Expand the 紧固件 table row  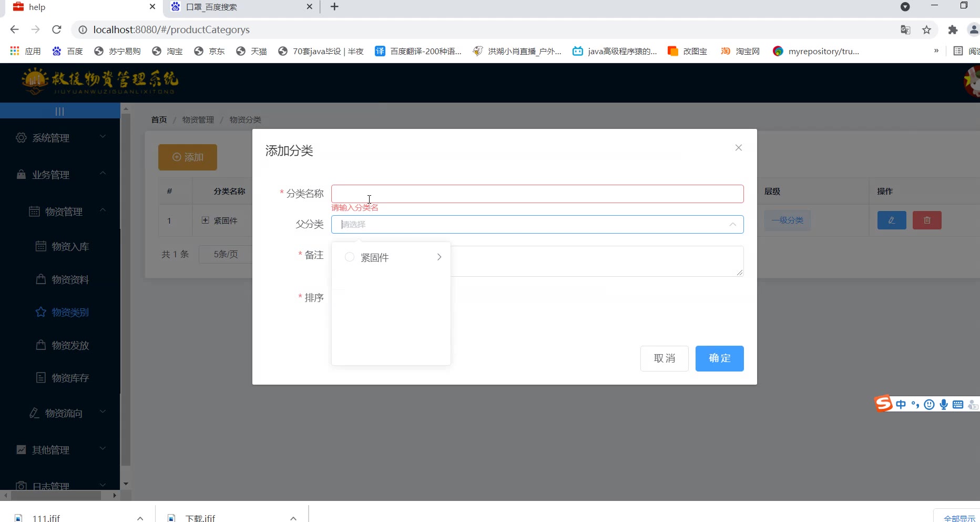click(206, 220)
